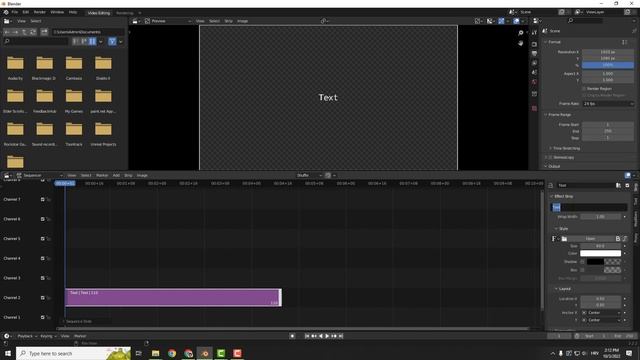Click the Blender logo menu icon

[x=6, y=12]
